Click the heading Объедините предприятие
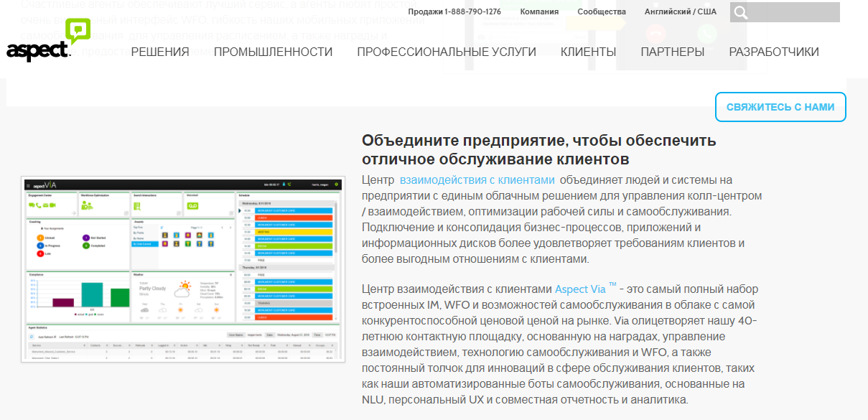The height and width of the screenshot is (420, 868). pyautogui.click(x=538, y=149)
